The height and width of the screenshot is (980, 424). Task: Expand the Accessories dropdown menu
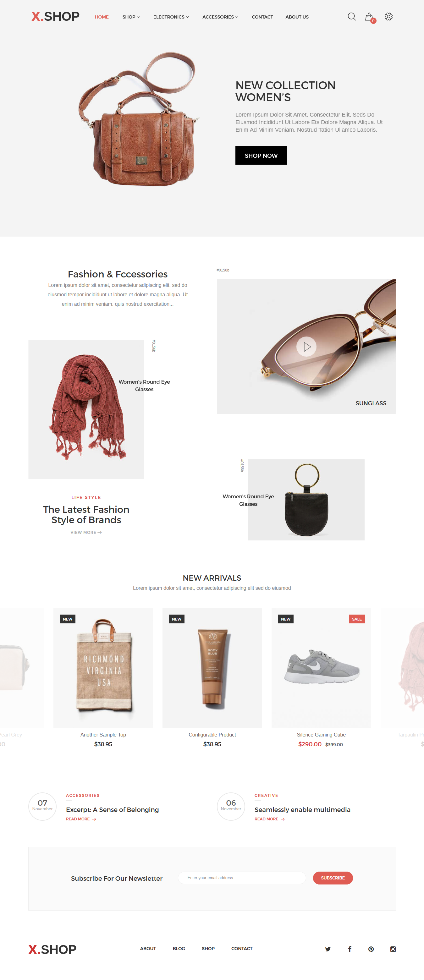tap(220, 17)
